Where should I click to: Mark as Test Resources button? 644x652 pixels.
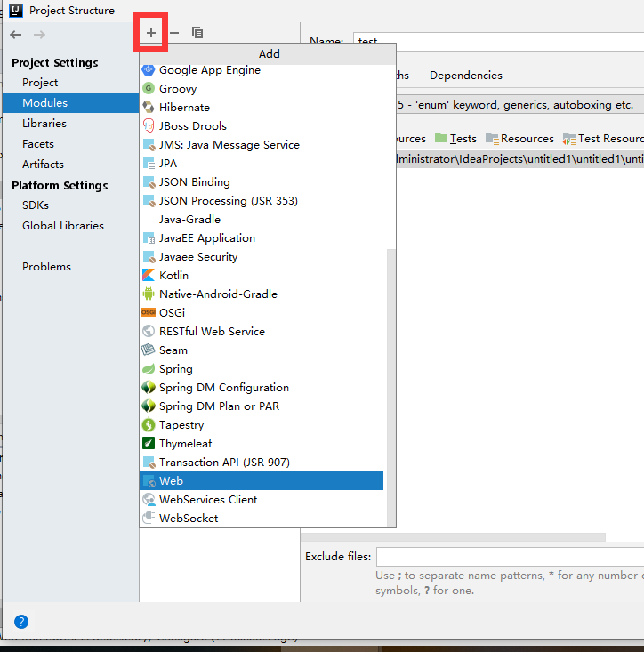(603, 139)
